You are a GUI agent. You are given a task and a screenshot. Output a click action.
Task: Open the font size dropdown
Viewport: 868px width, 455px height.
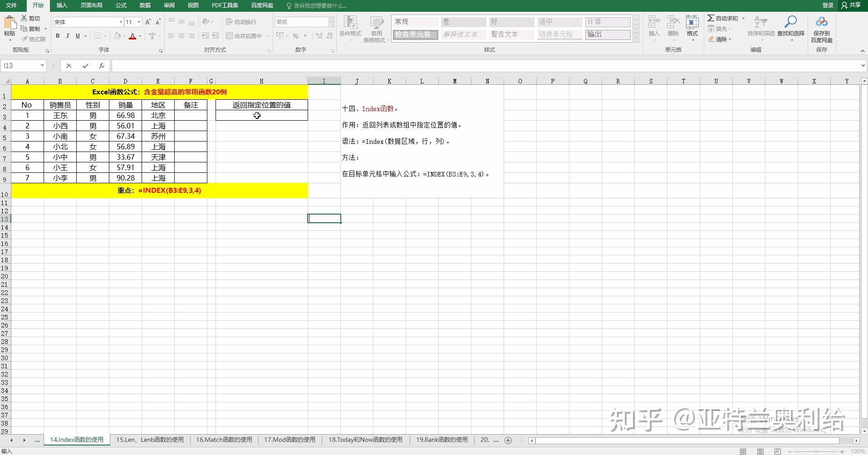pos(138,21)
